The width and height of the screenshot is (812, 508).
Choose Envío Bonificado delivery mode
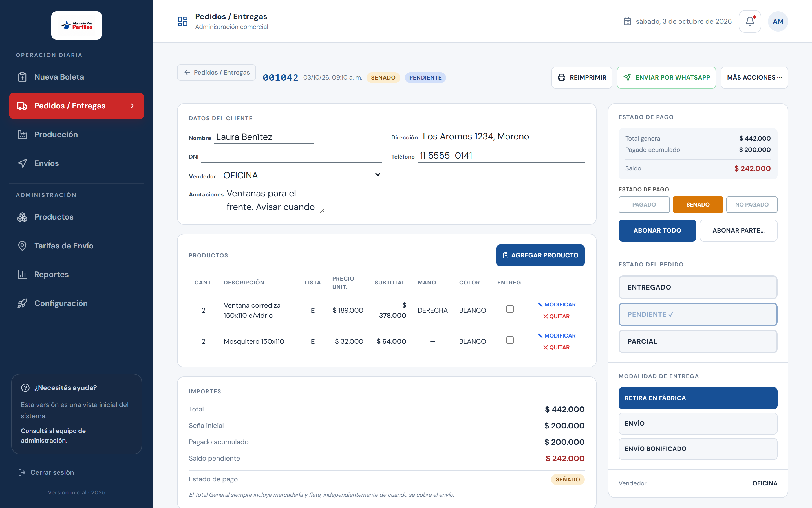click(x=698, y=449)
